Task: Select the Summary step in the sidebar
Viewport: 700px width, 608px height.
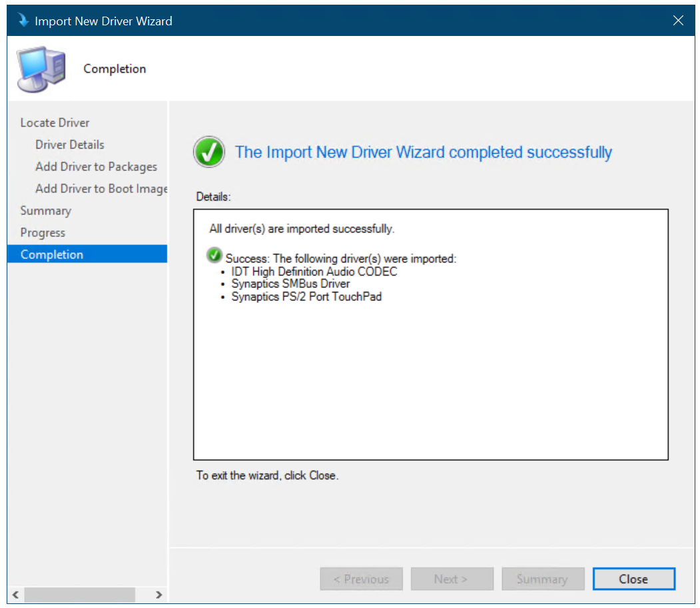Action: [x=46, y=210]
